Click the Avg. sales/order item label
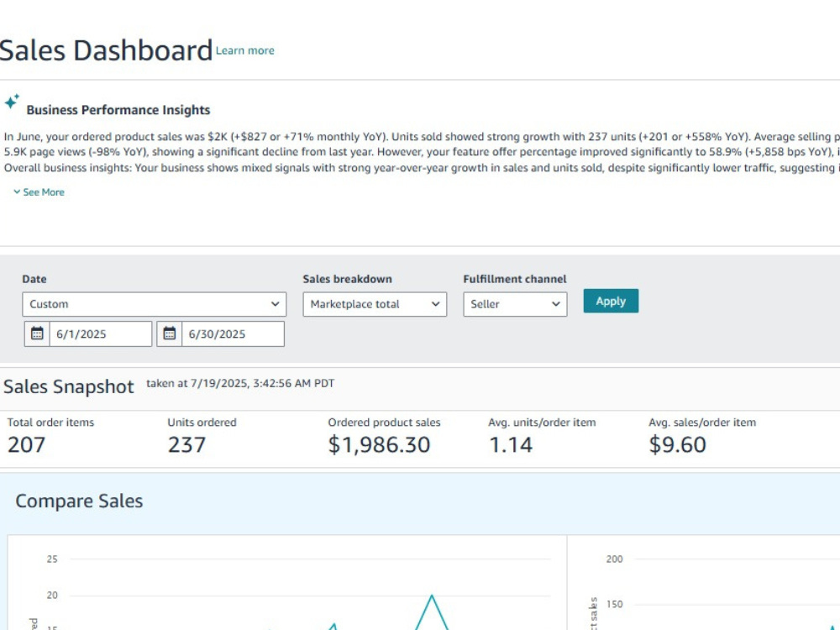The height and width of the screenshot is (630, 840). pyautogui.click(x=702, y=423)
